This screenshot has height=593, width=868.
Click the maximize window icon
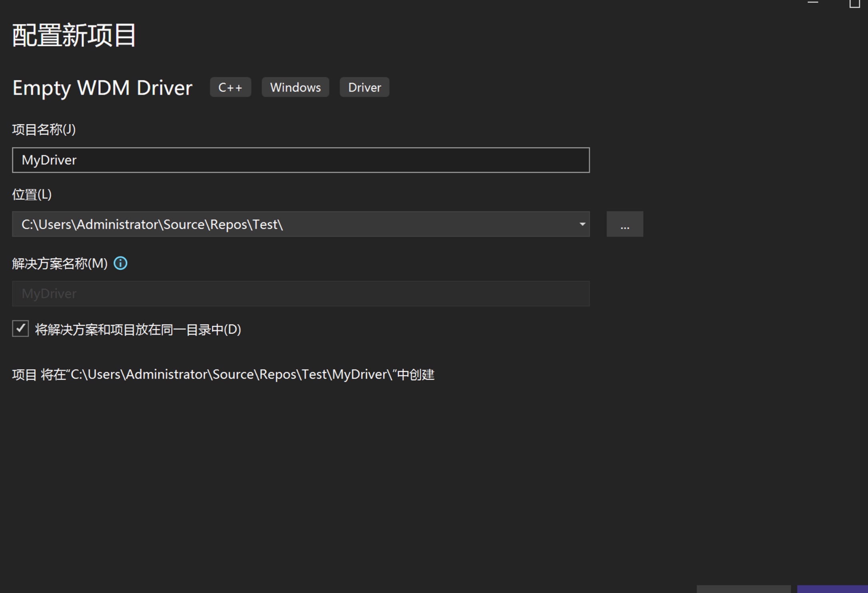click(x=854, y=4)
